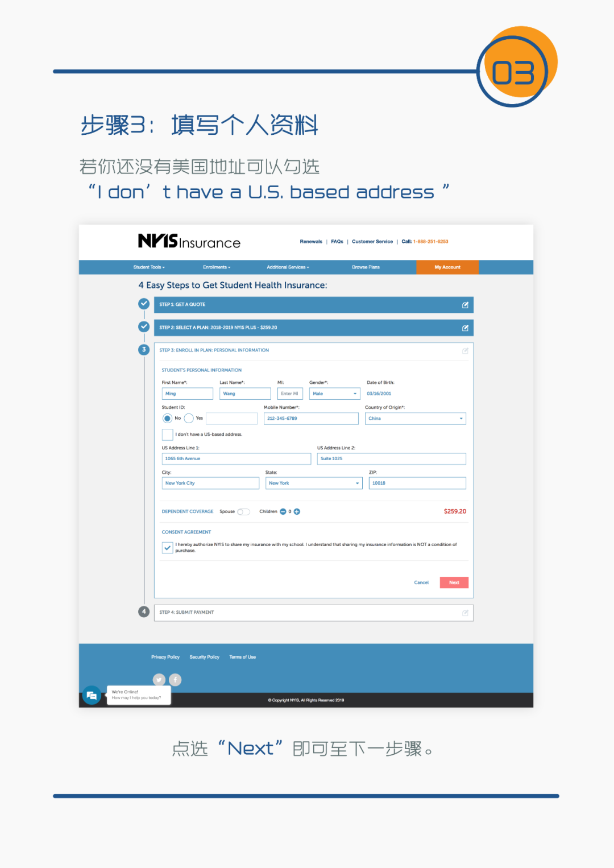The width and height of the screenshot is (614, 868).
Task: Click the edit icon on Step 2 bar
Action: click(465, 328)
